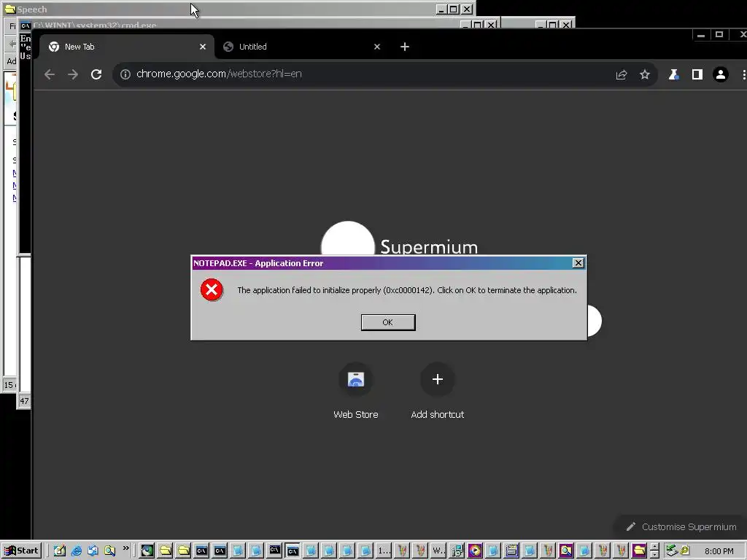Close the Application Error dialog with X
747x560 pixels.
578,262
